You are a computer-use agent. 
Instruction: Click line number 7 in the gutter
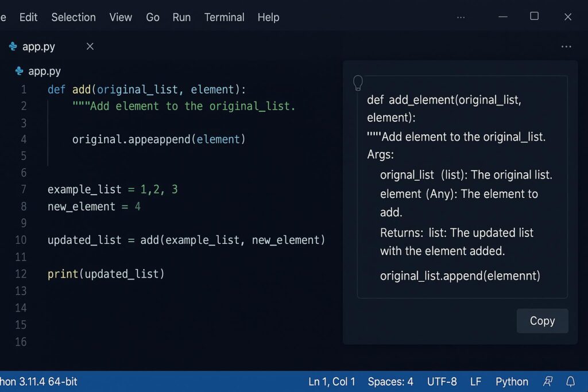coord(24,189)
